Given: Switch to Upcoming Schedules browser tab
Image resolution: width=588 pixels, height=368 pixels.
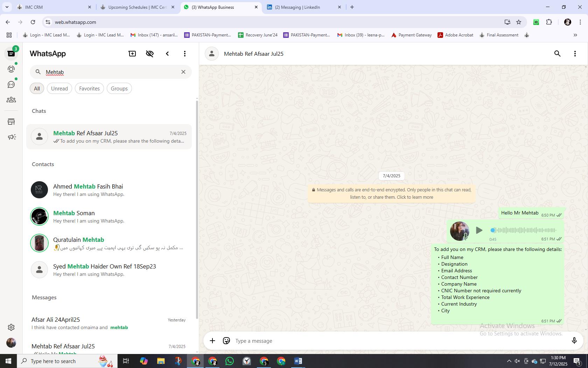Looking at the screenshot, I should [x=138, y=7].
